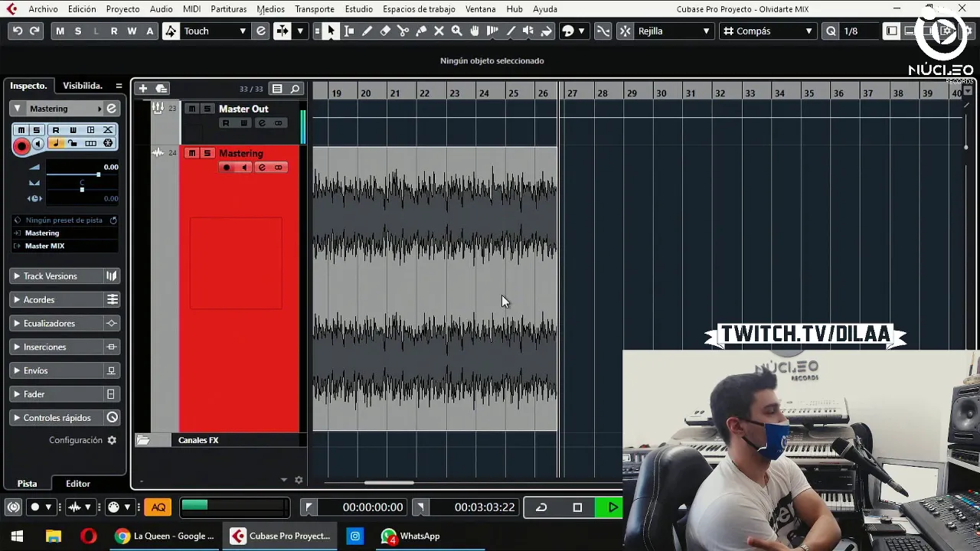The height and width of the screenshot is (551, 980).
Task: Open Inspector setup menu icon
Action: pos(119,86)
